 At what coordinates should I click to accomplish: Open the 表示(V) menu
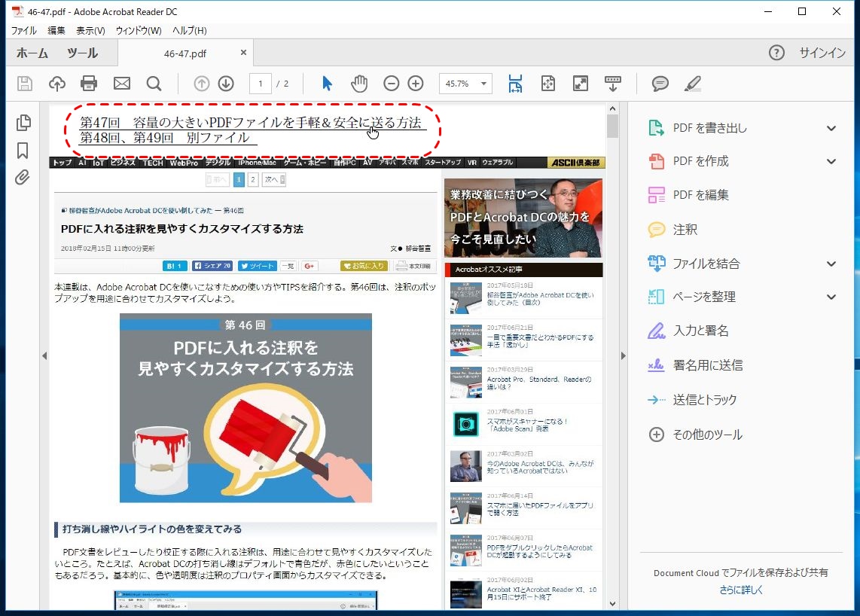[90, 31]
